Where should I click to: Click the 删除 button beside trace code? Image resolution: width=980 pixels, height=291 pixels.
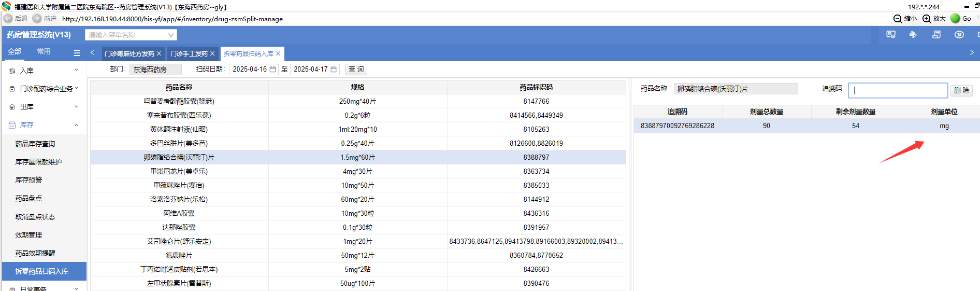961,90
